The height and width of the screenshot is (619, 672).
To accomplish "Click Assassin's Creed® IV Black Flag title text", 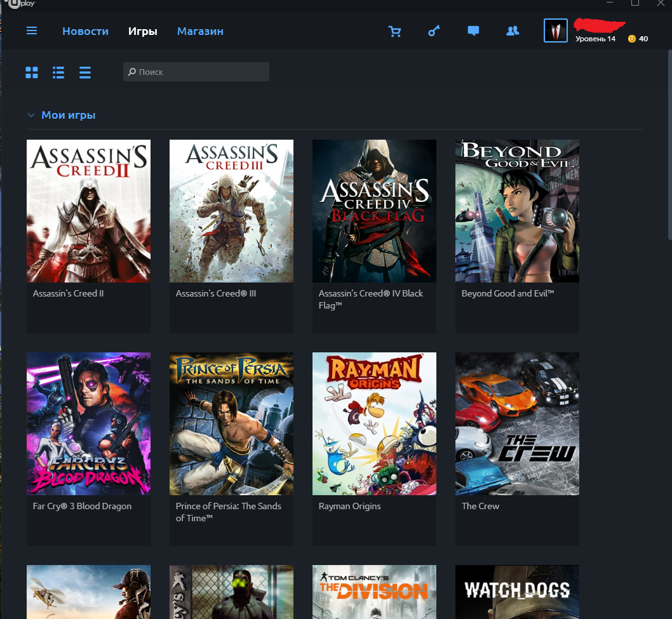I will click(x=371, y=300).
